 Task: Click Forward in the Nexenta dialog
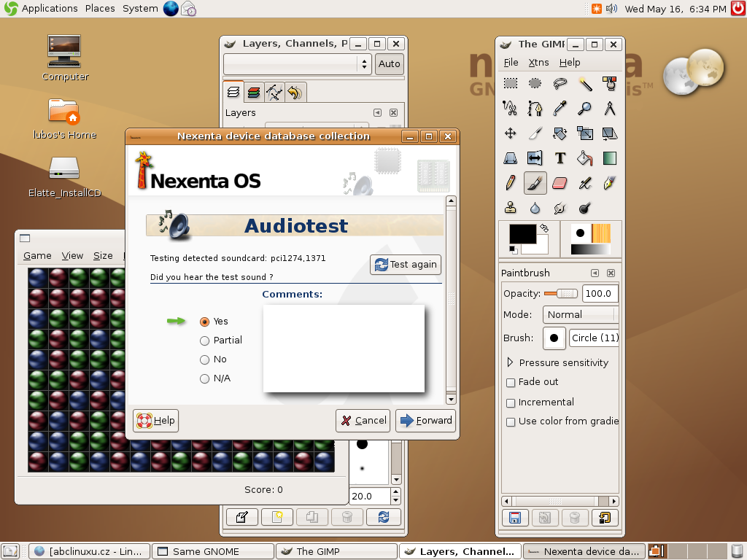(426, 421)
